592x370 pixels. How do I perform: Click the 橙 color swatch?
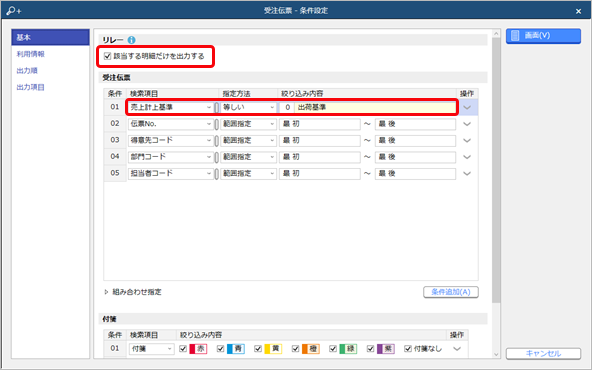(x=310, y=348)
